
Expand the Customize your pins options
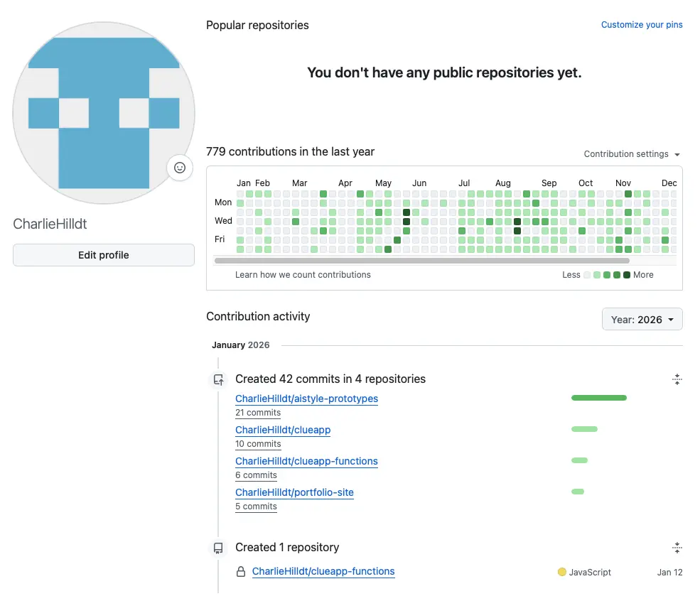tap(641, 25)
